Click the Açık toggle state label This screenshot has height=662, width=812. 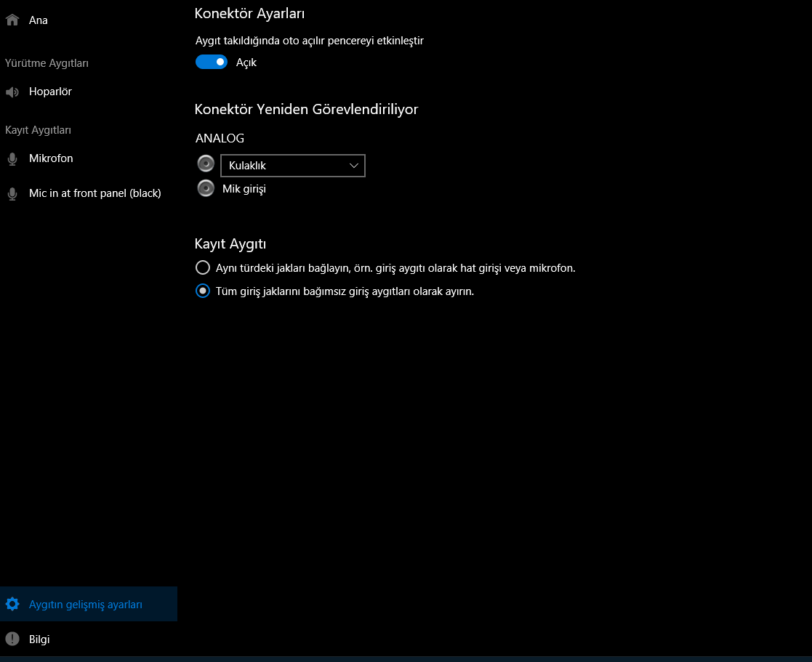(x=246, y=62)
